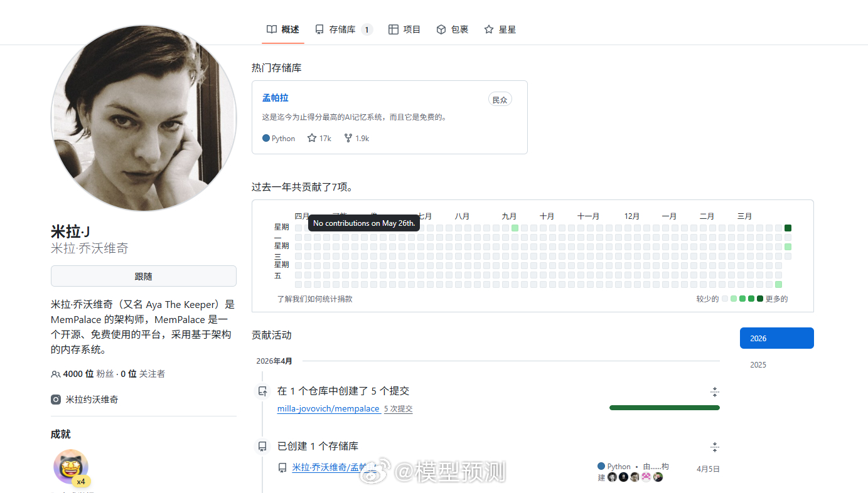868x493 pixels.
Task: Click the 5次提交 commits link
Action: coord(398,408)
